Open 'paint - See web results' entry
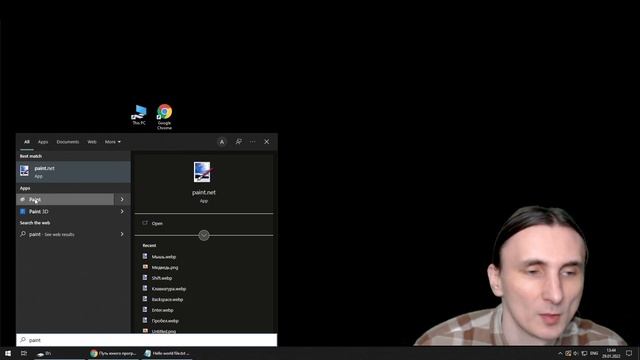This screenshot has width=640, height=360. (65, 234)
